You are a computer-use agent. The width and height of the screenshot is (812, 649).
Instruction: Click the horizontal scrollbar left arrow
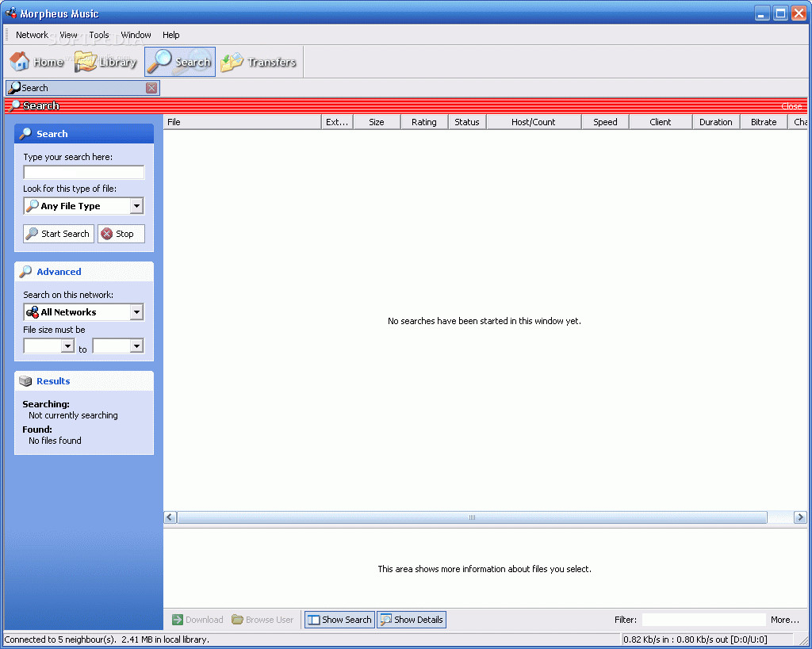point(170,517)
